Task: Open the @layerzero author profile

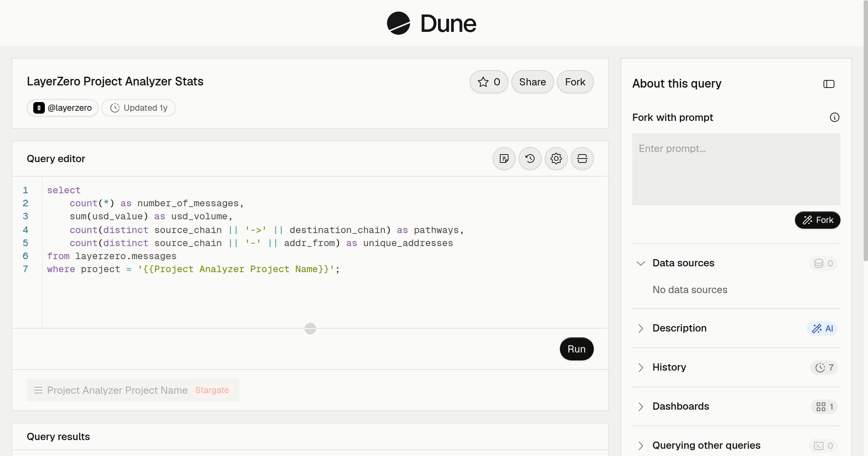Action: tap(63, 108)
